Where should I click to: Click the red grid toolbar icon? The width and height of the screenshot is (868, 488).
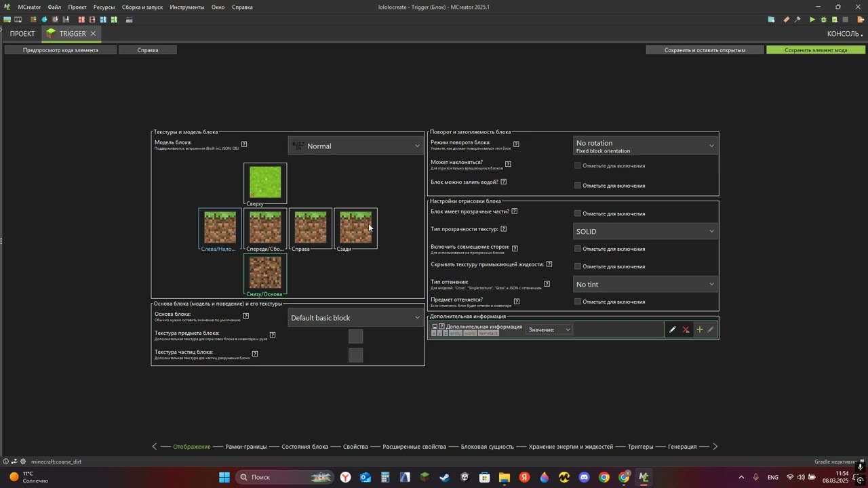point(81,20)
